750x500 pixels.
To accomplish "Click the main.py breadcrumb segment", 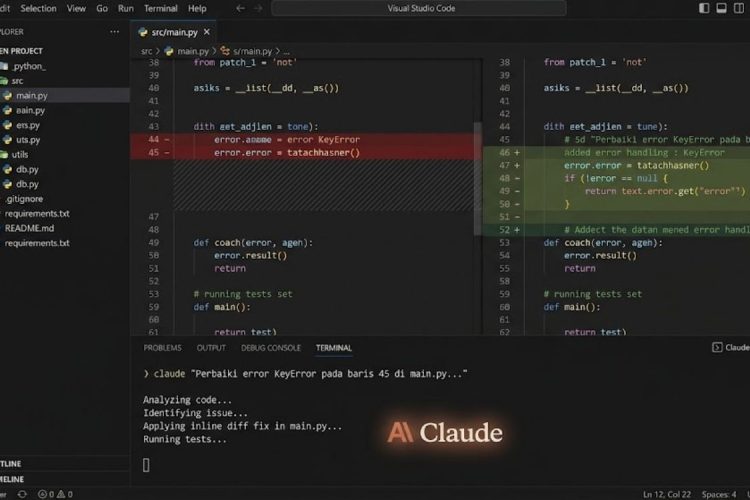I will coord(193,51).
